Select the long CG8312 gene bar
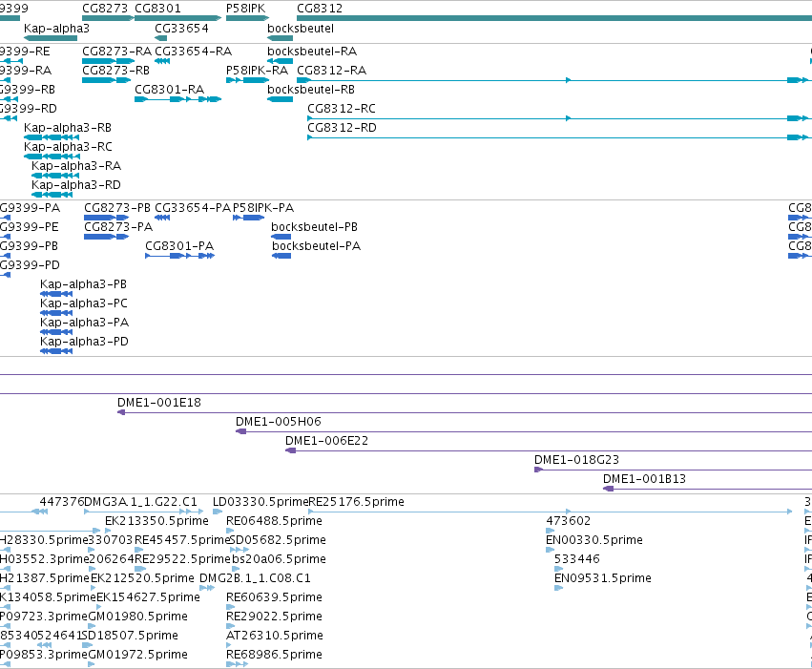Image resolution: width=812 pixels, height=669 pixels. [554, 19]
